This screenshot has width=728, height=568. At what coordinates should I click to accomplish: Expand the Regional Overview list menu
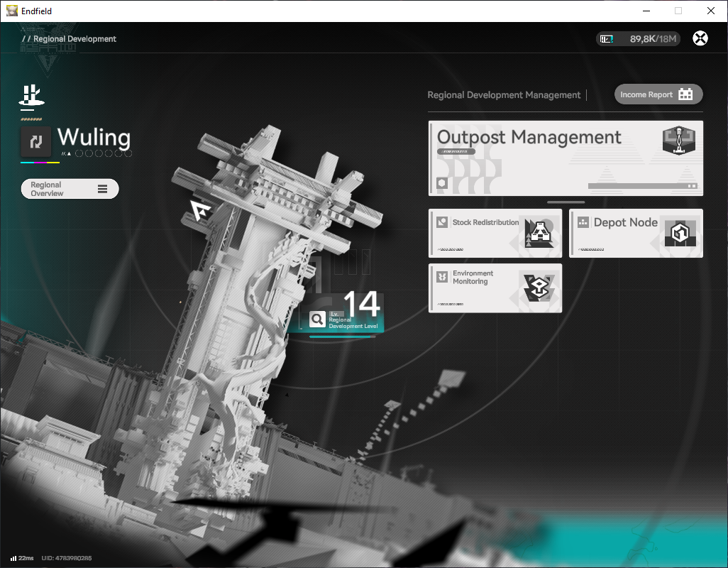point(70,189)
